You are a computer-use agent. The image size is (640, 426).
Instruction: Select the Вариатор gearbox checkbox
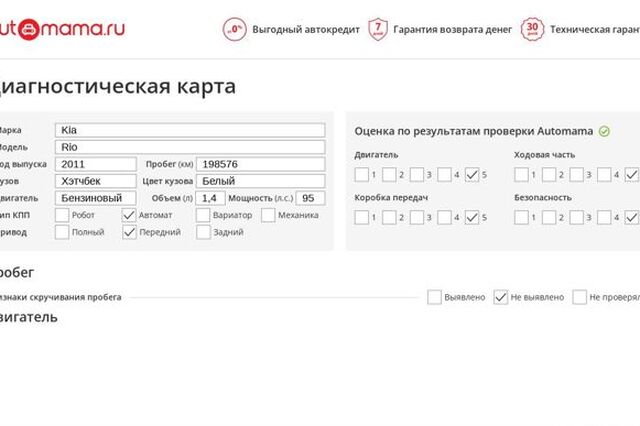point(203,215)
